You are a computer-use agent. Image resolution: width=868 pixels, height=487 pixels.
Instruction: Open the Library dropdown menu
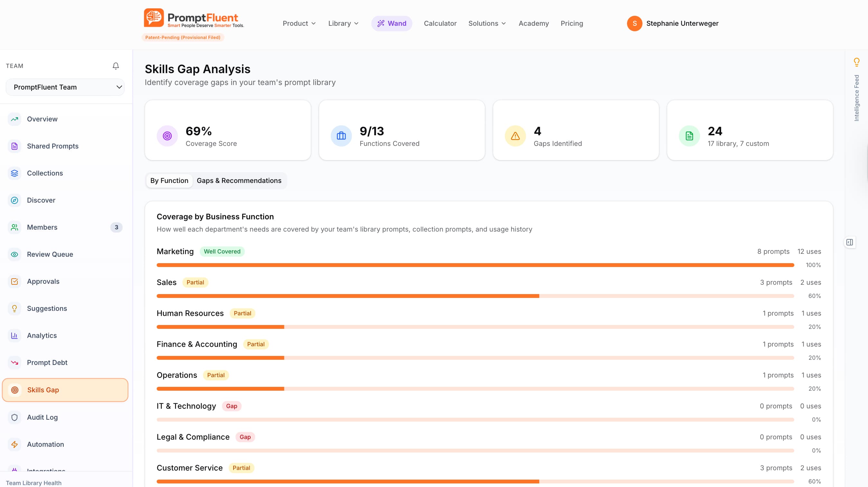point(343,23)
